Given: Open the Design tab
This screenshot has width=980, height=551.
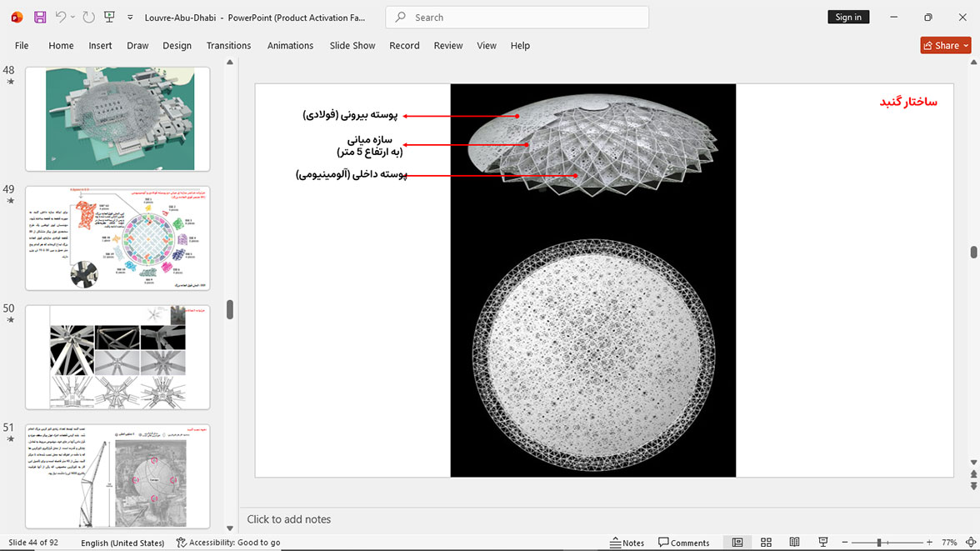Looking at the screenshot, I should (x=177, y=46).
